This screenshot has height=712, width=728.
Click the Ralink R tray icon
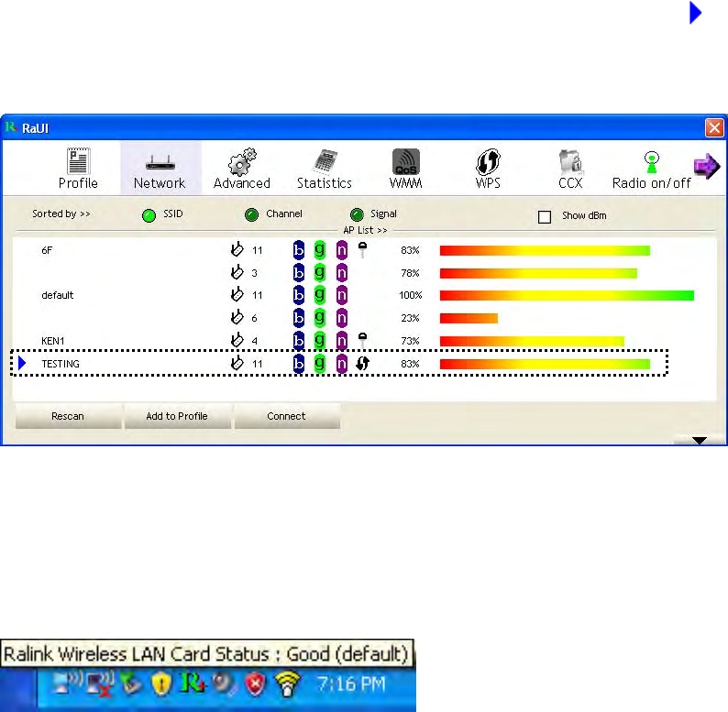click(x=193, y=684)
